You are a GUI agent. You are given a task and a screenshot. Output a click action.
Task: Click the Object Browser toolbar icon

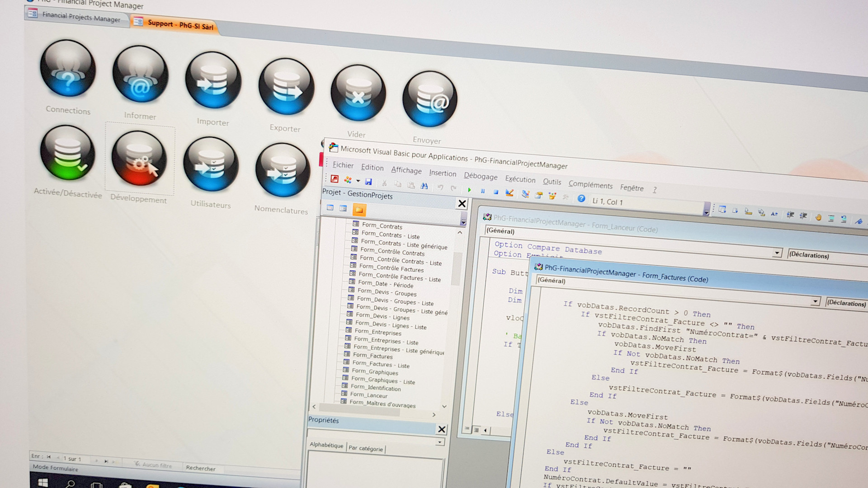pos(552,196)
